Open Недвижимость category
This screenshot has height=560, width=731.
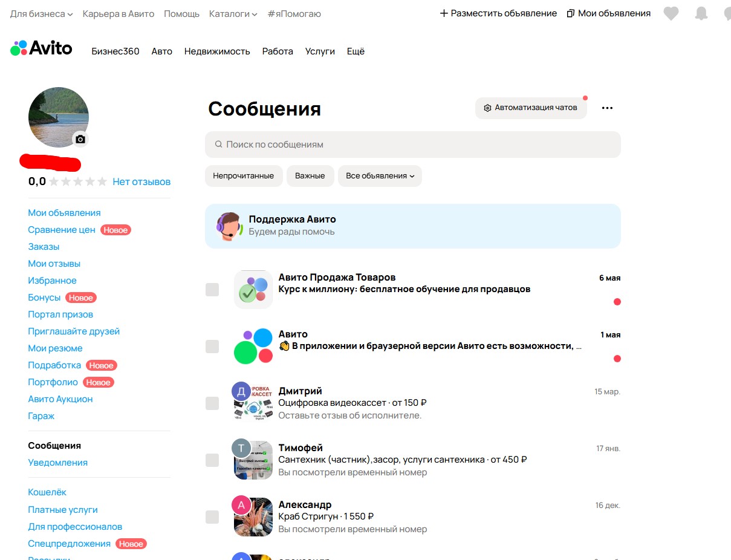click(x=217, y=51)
